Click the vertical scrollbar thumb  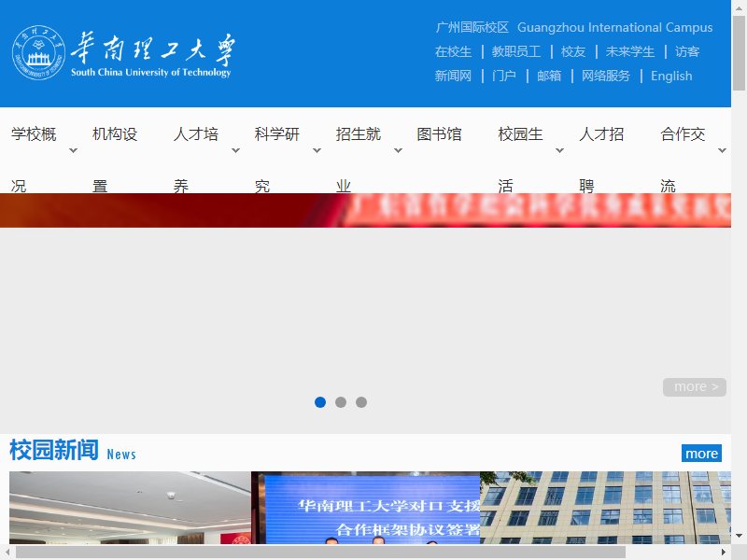739,52
